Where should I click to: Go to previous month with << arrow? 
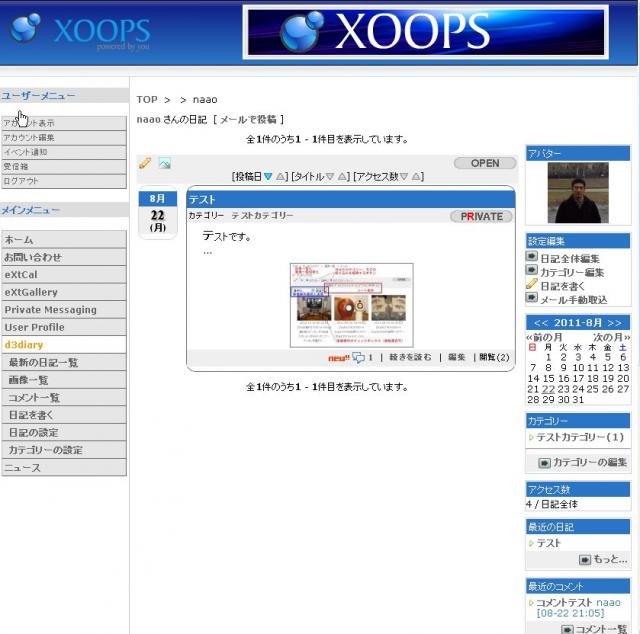(541, 323)
